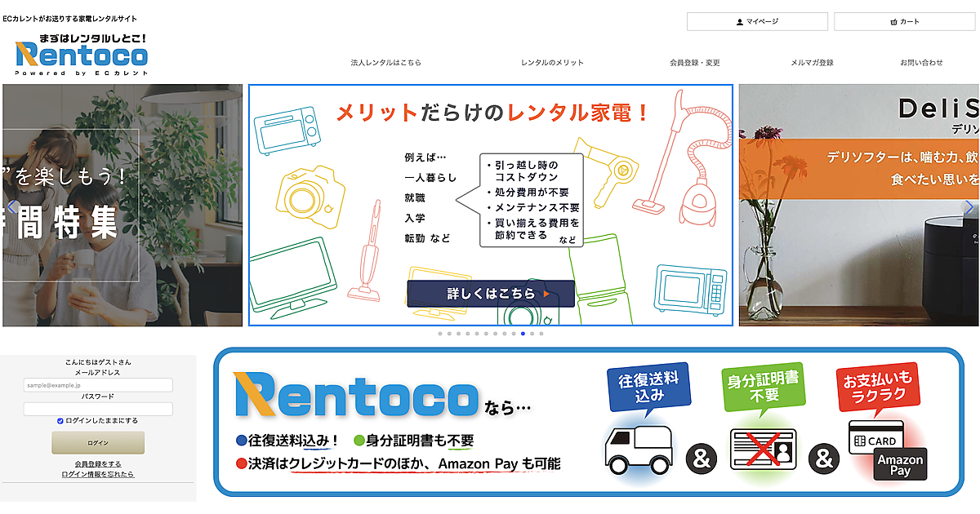The image size is (980, 514).
Task: Click the crossed-out ID card icon
Action: coord(762,450)
